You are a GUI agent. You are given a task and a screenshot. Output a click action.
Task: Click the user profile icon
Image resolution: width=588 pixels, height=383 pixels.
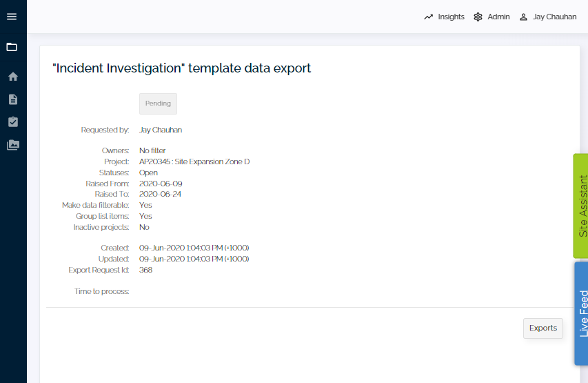pyautogui.click(x=523, y=17)
